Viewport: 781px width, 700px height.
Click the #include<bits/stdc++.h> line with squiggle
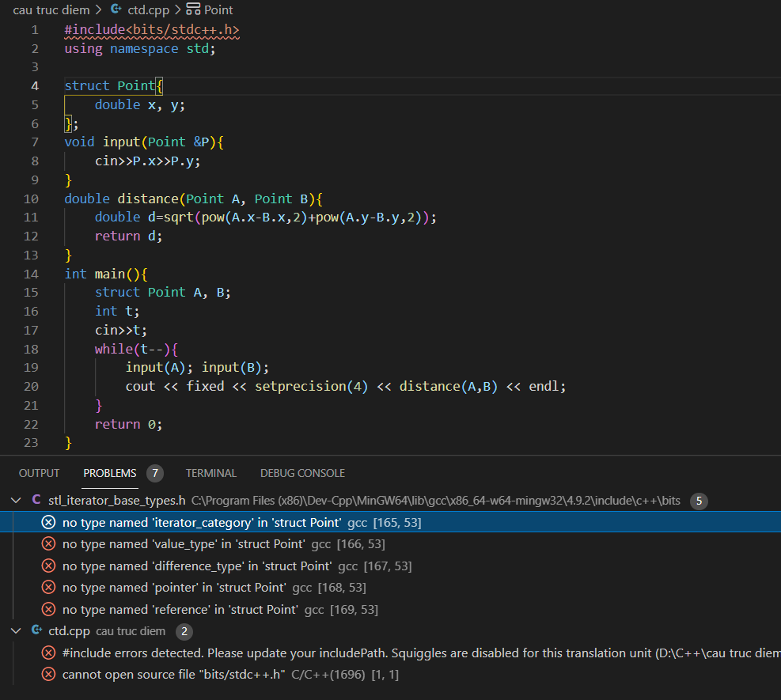[151, 30]
